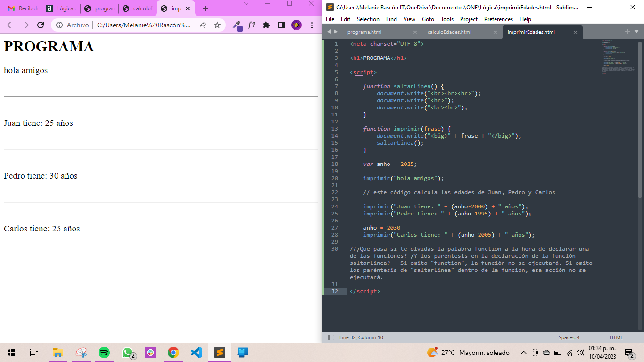Open Wi-Fi network settings in the tray
The image size is (644, 362).
pyautogui.click(x=570, y=353)
